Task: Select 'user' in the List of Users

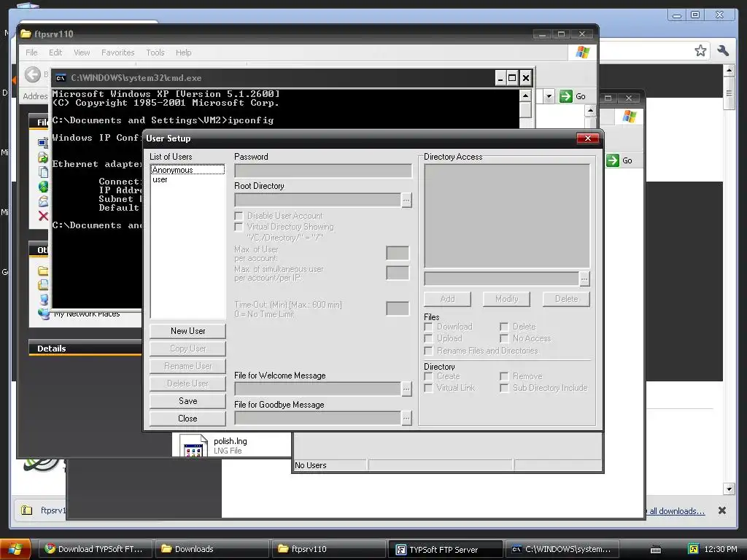Action: coord(160,179)
